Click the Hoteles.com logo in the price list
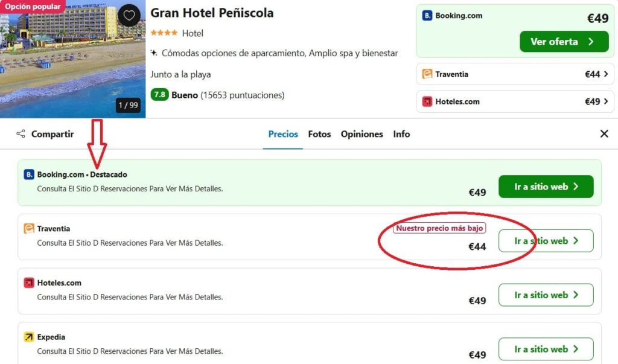This screenshot has height=364, width=618. pyautogui.click(x=29, y=283)
